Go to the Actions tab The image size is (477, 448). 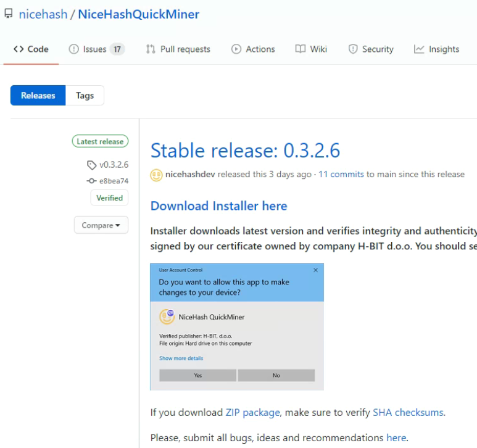pos(253,49)
